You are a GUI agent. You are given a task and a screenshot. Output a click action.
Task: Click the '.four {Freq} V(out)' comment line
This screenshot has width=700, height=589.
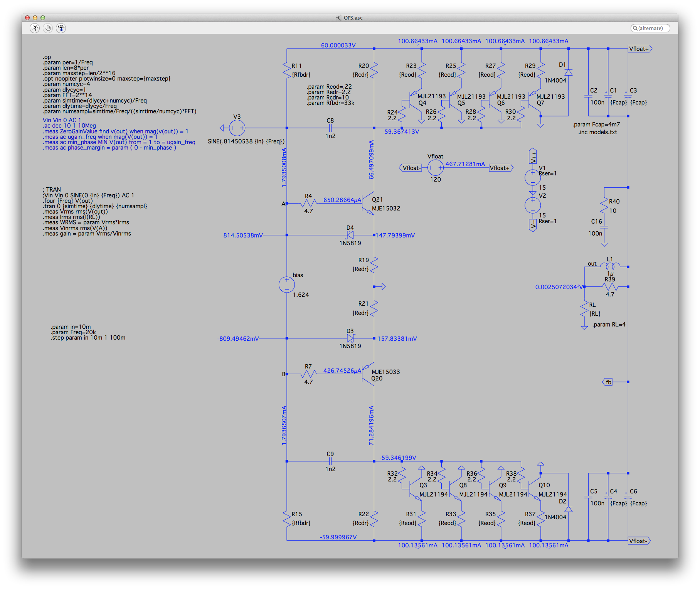[x=68, y=201]
